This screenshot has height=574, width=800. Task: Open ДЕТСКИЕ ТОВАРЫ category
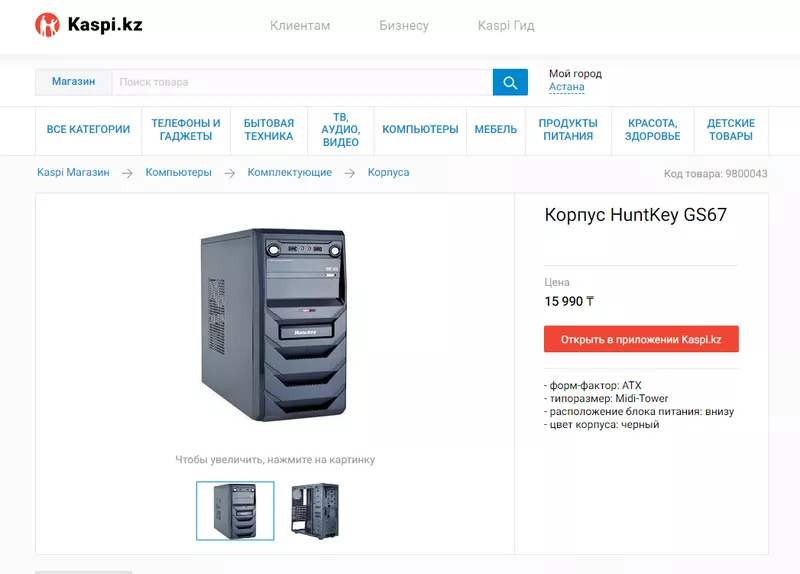pyautogui.click(x=731, y=130)
